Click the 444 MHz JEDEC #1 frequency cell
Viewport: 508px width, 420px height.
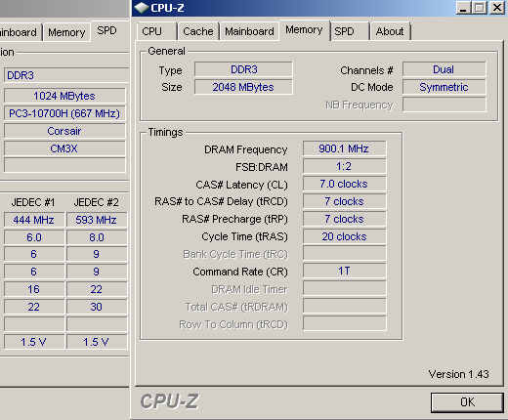pyautogui.click(x=34, y=220)
